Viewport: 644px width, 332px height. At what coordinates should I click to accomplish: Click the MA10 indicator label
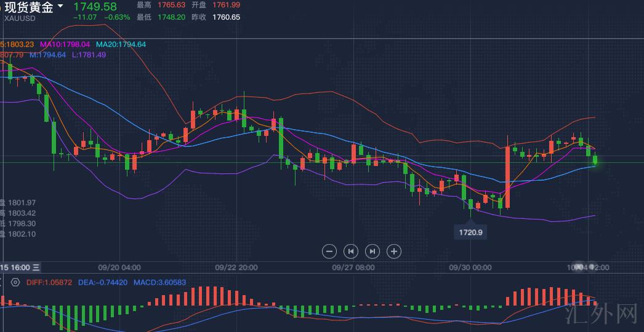coord(65,44)
